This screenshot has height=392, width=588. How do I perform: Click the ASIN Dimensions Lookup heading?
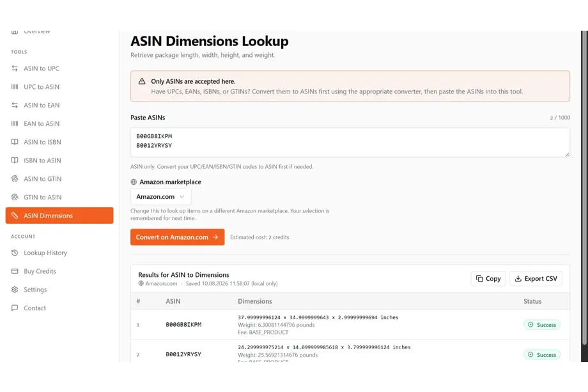[209, 41]
